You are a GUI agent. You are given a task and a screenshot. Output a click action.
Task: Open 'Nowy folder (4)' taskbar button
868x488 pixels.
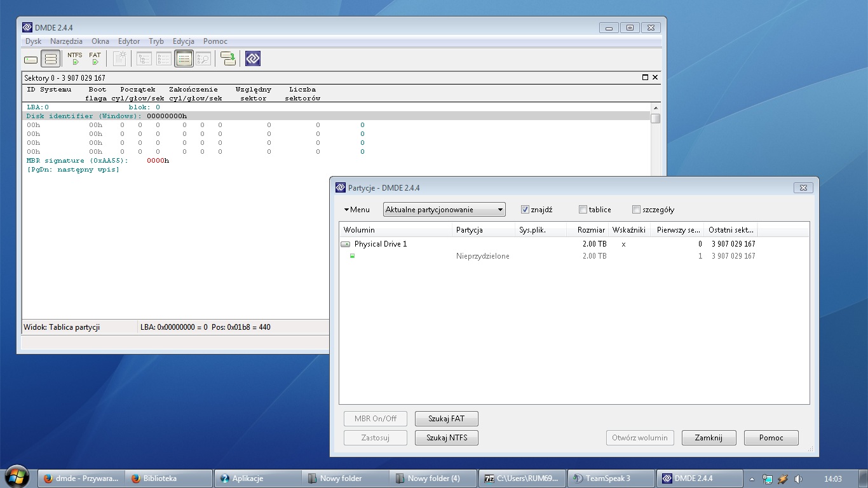(x=433, y=478)
